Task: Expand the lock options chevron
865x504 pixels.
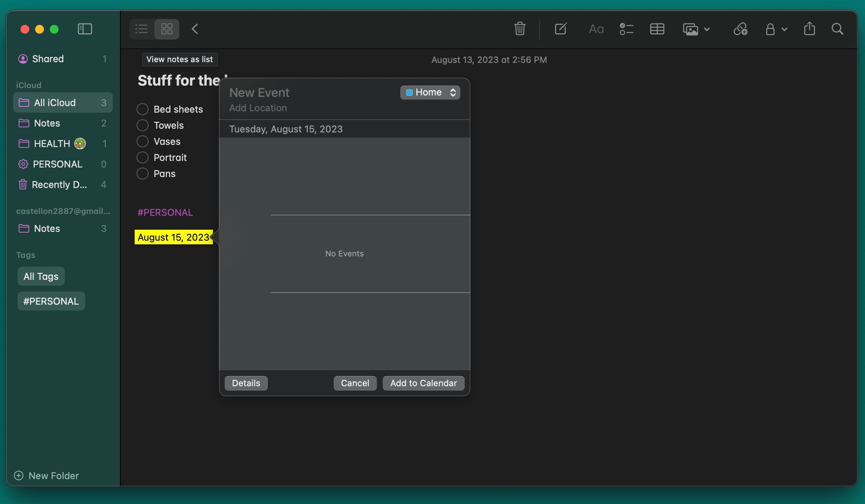Action: click(x=784, y=29)
